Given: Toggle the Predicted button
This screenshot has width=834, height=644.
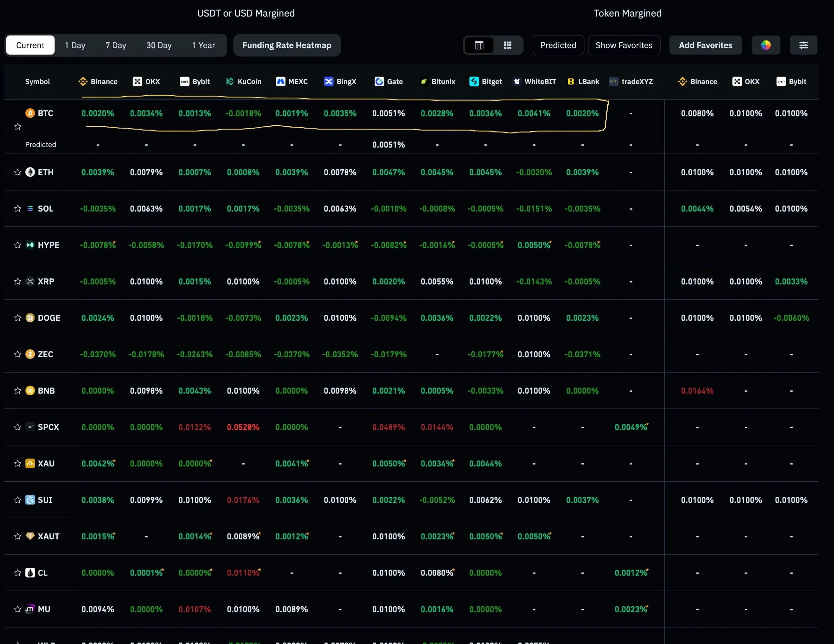Looking at the screenshot, I should pos(558,45).
